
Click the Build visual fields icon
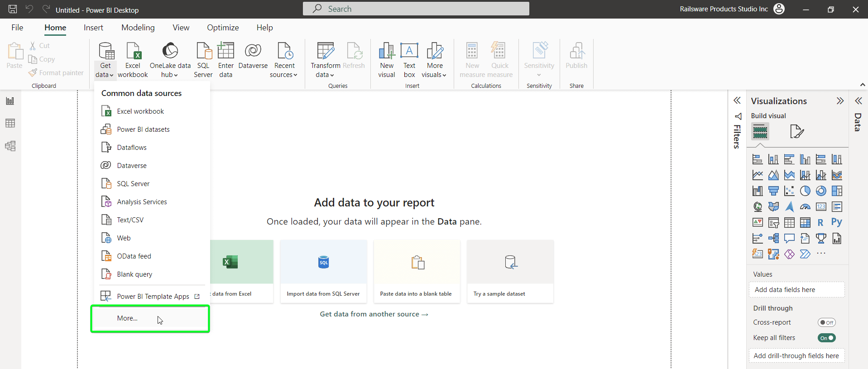point(760,132)
